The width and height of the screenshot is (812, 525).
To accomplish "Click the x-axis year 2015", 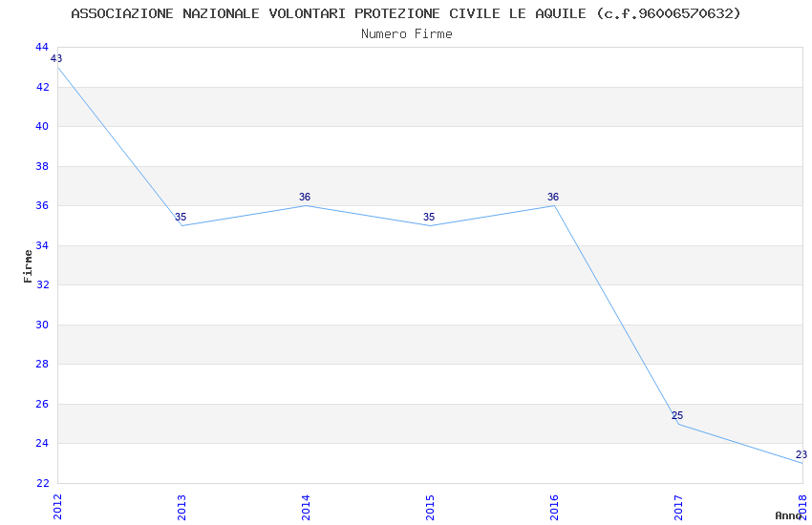I will 430,507.
